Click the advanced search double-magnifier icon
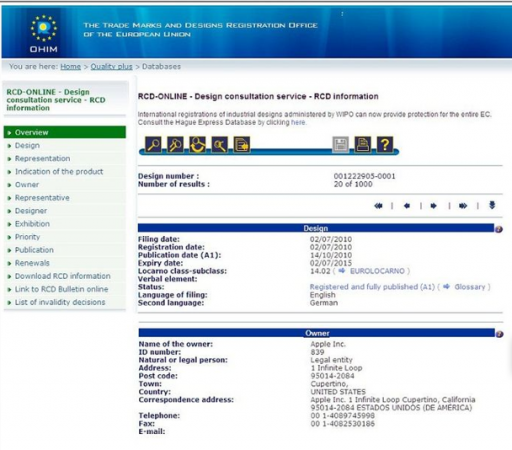This screenshot has width=512, height=450. [175, 145]
